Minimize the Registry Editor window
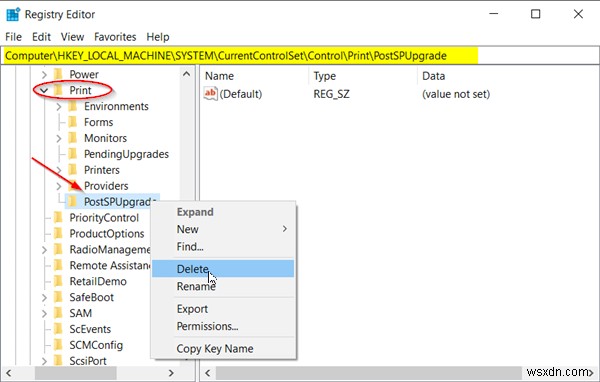 coord(494,14)
